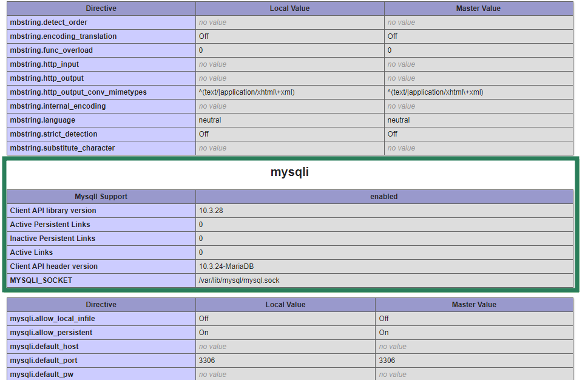Image resolution: width=588 pixels, height=380 pixels.
Task: Select the mbstring.language directive name
Action: click(42, 120)
